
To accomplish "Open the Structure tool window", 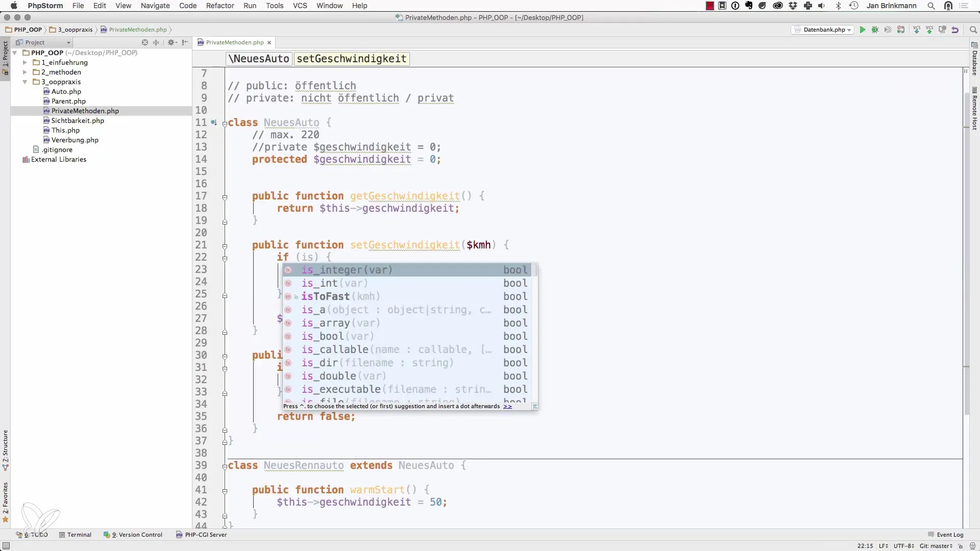I will pyautogui.click(x=5, y=450).
